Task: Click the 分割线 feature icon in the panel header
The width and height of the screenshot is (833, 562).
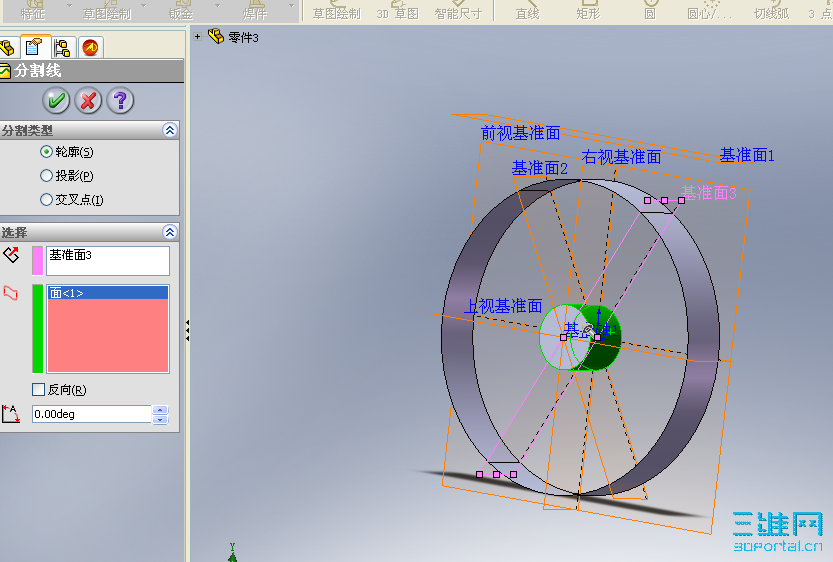Action: (x=5, y=71)
